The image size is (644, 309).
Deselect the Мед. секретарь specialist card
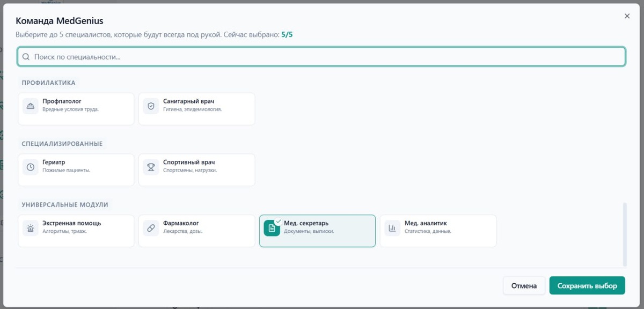(317, 231)
